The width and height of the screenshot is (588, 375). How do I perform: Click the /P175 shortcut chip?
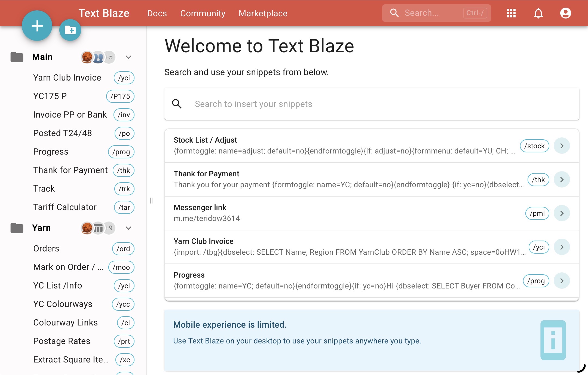click(120, 96)
